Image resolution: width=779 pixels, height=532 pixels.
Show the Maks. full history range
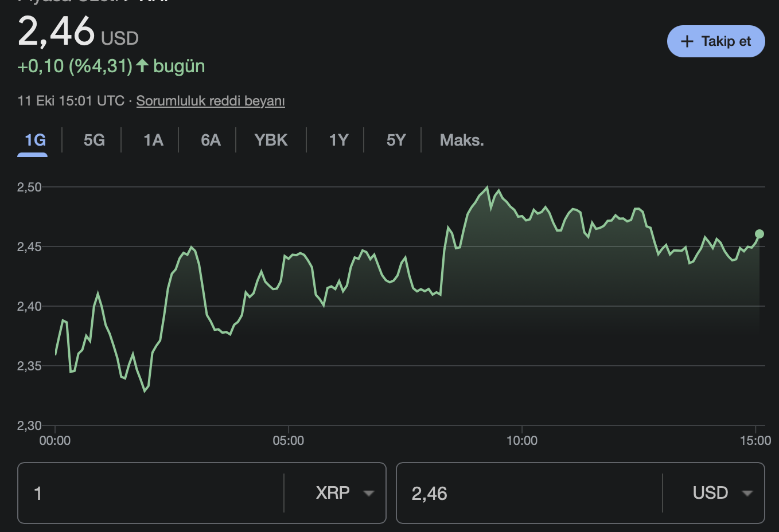point(462,140)
